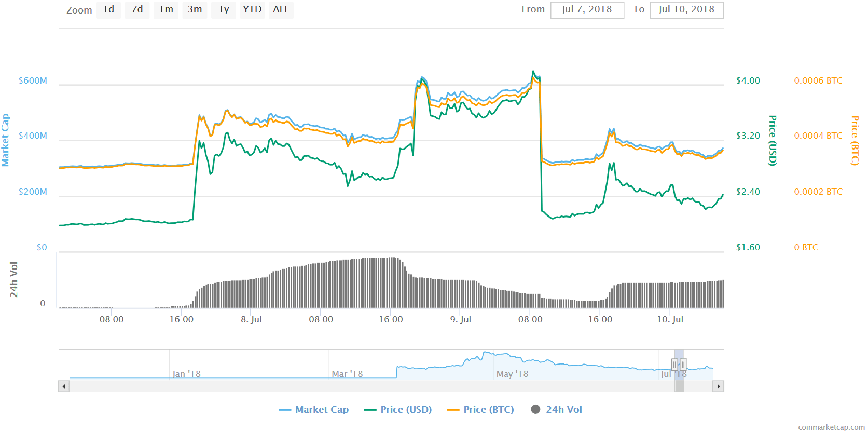Click the '24h Vol' vertical axis title
Image resolution: width=868 pixels, height=431 pixels.
14,279
